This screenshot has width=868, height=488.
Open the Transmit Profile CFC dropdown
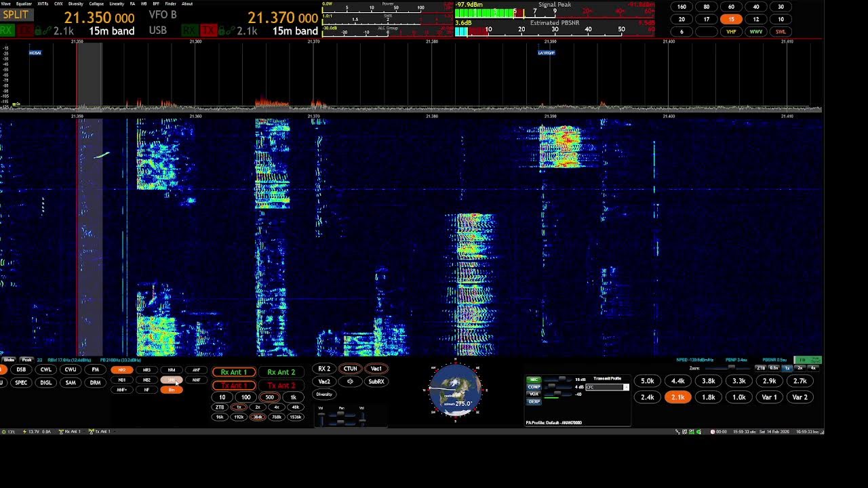coord(607,387)
